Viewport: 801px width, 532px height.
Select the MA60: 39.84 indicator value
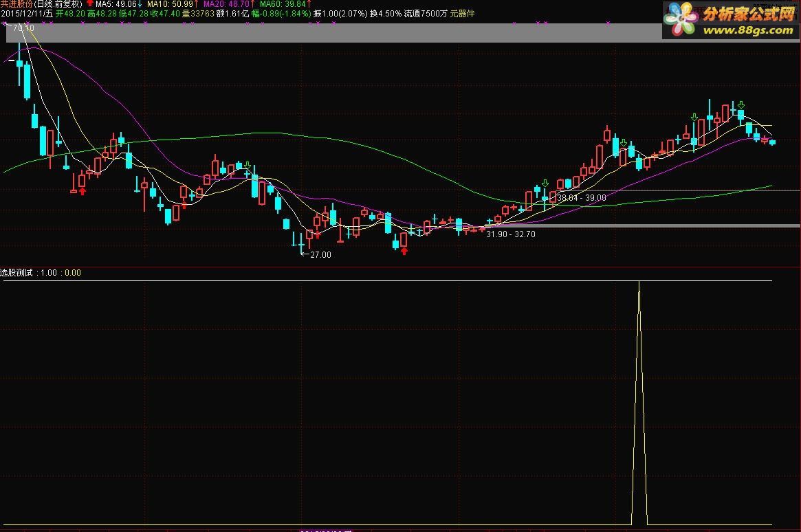[x=283, y=4]
